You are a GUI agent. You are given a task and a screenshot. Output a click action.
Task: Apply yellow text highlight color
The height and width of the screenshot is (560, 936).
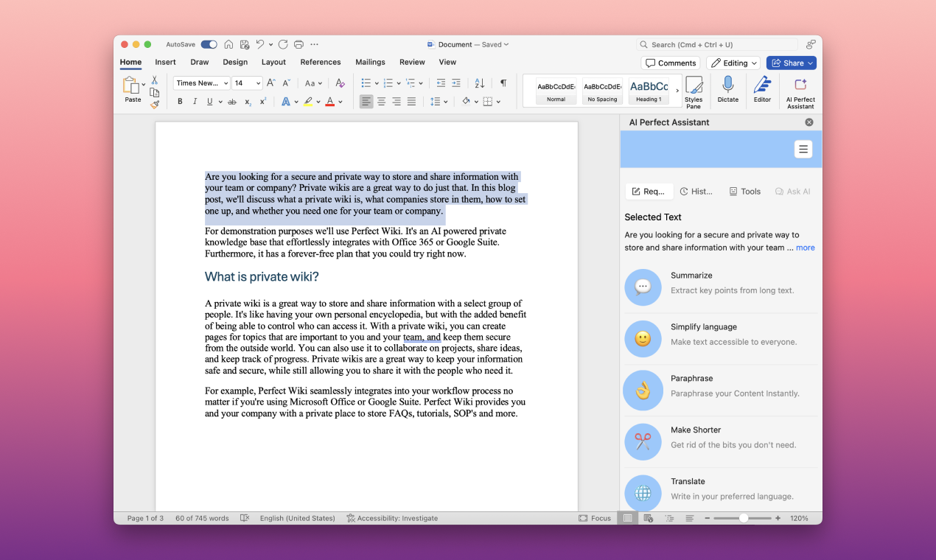(308, 102)
